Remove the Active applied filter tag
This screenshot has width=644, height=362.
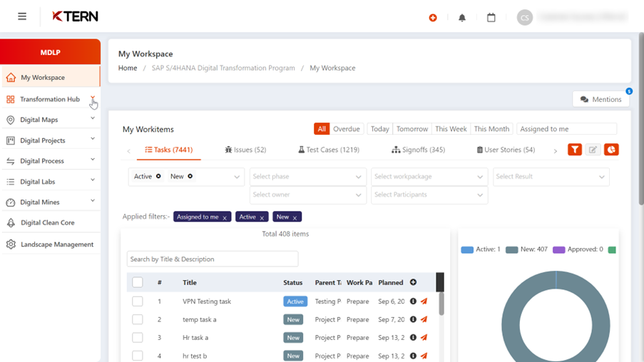(x=262, y=218)
